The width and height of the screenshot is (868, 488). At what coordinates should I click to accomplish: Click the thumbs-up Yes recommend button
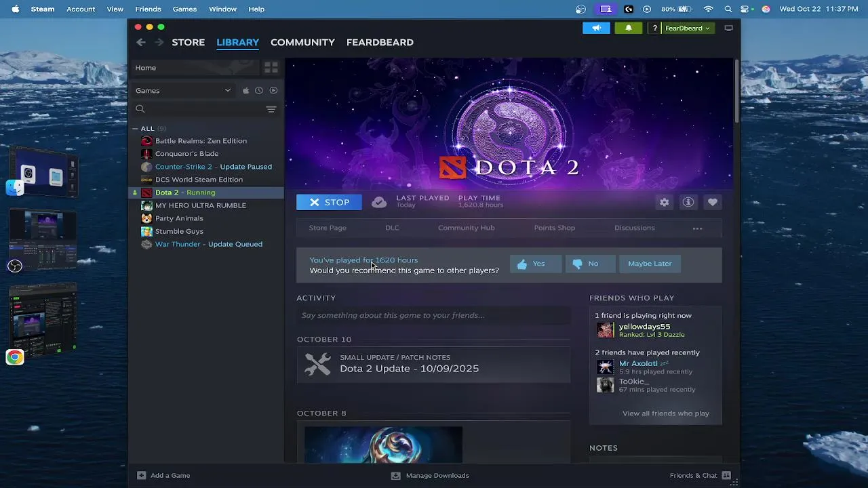[x=536, y=264]
